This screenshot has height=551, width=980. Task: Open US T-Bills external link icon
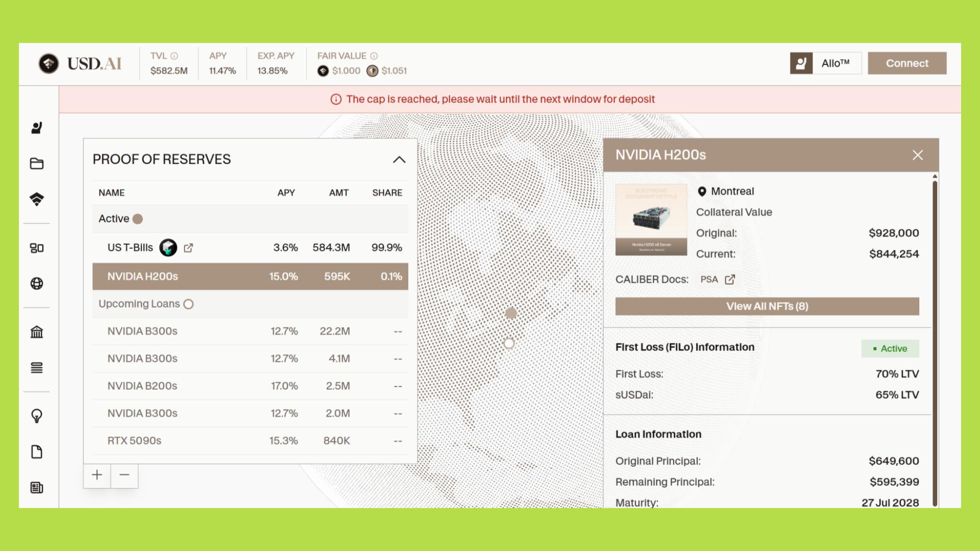click(188, 248)
